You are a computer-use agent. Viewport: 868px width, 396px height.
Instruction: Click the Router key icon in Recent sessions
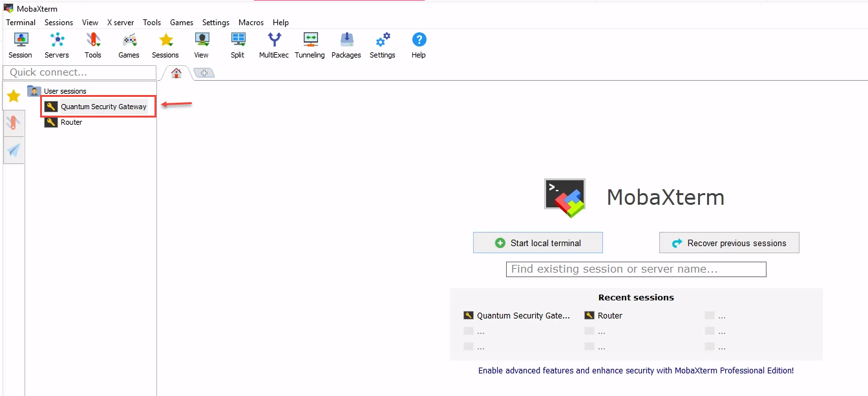coord(589,316)
